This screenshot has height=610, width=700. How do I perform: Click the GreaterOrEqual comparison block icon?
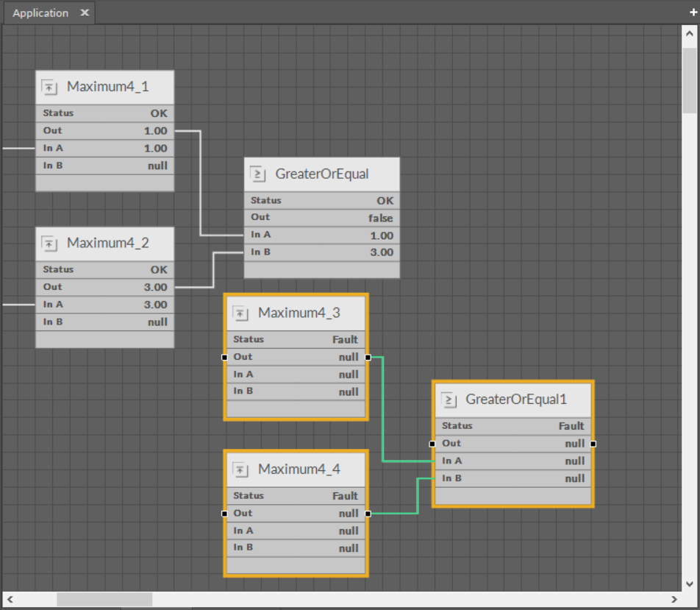[x=258, y=174]
